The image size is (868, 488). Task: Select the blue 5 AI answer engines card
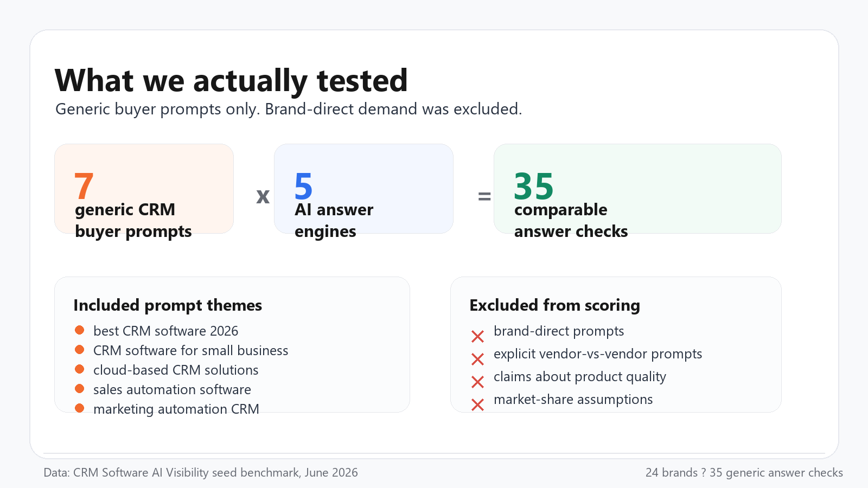[364, 189]
